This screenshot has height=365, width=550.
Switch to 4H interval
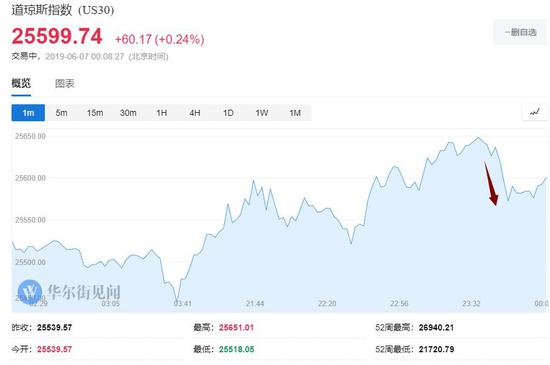[x=195, y=113]
